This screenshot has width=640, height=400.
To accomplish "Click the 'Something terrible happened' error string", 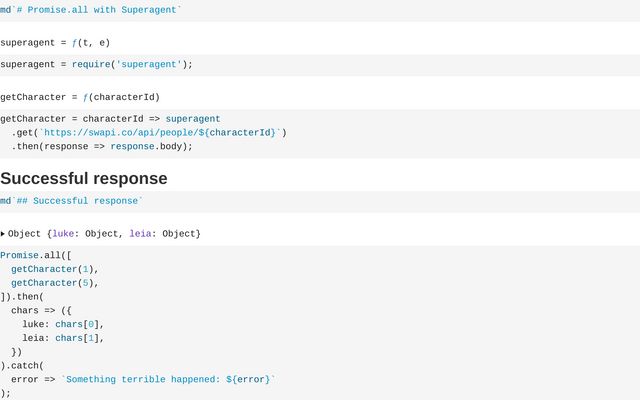I will tap(168, 379).
